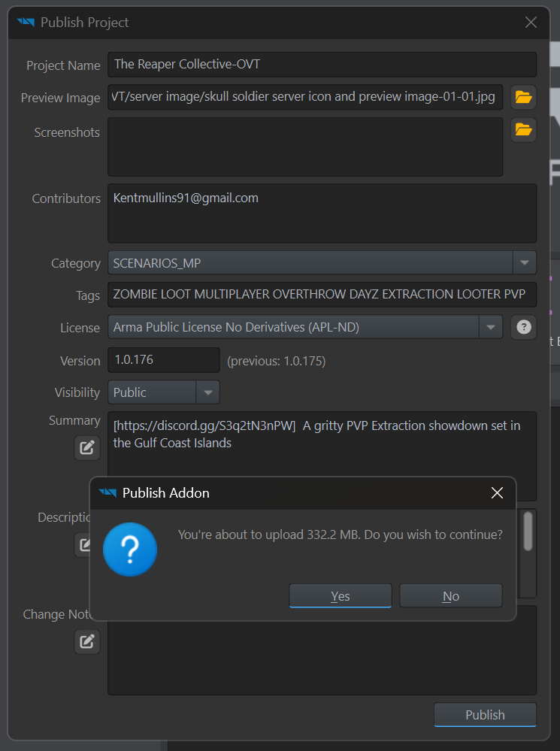
Task: Click the 'Version' label
Action: pos(80,361)
